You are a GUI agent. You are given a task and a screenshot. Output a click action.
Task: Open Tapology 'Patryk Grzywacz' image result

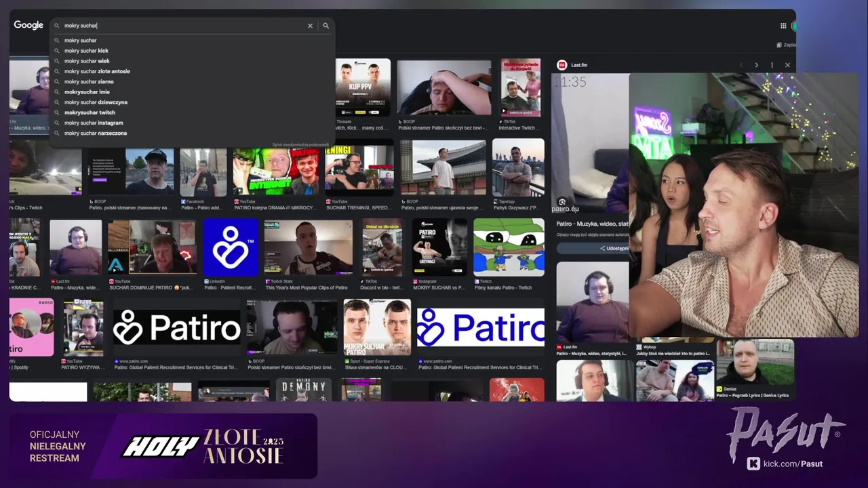click(x=518, y=167)
